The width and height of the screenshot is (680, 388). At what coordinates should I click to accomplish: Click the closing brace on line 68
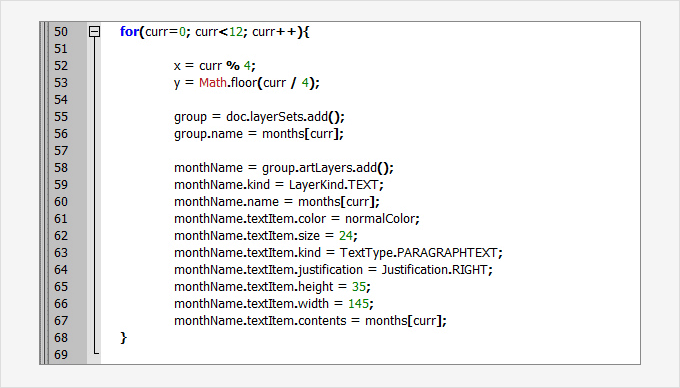coord(124,338)
